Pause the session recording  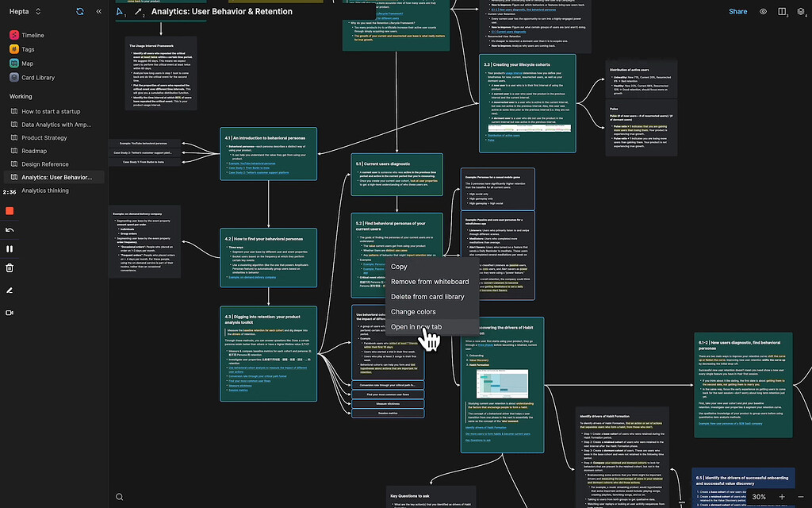point(9,249)
